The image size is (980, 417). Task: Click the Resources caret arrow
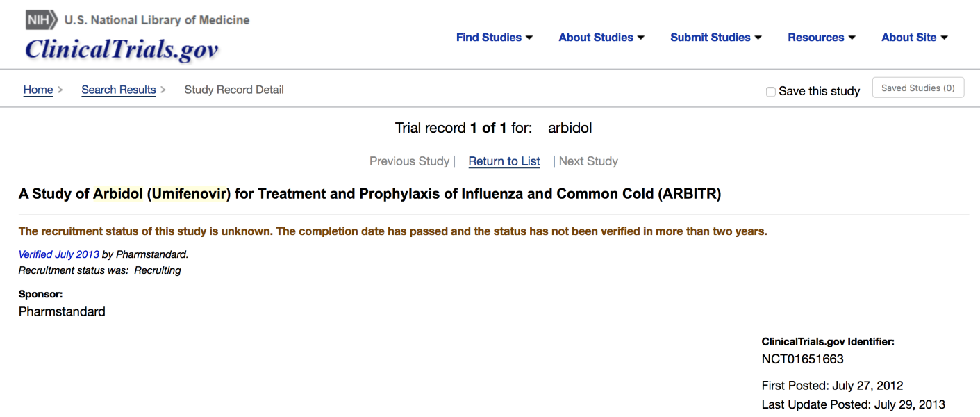(x=852, y=38)
